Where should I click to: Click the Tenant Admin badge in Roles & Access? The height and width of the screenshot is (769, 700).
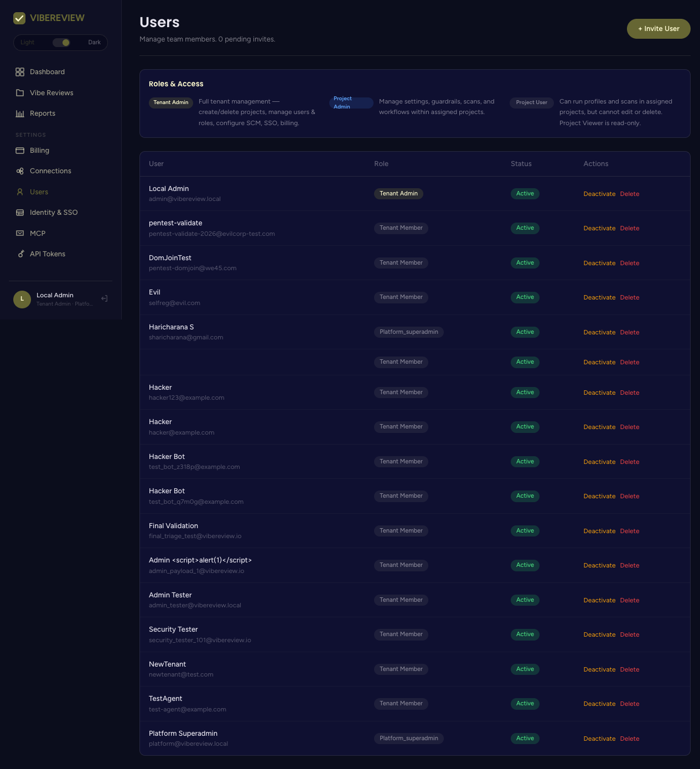point(171,102)
